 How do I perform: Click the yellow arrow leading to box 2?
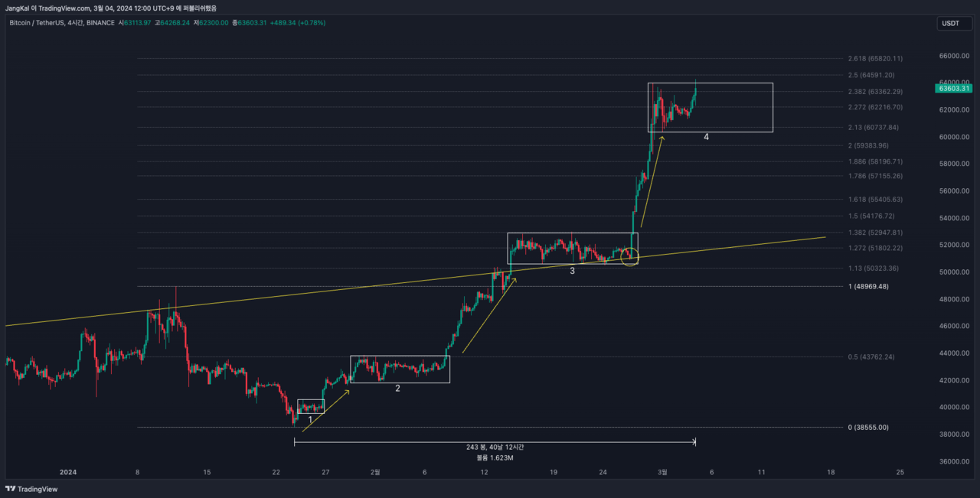point(326,410)
